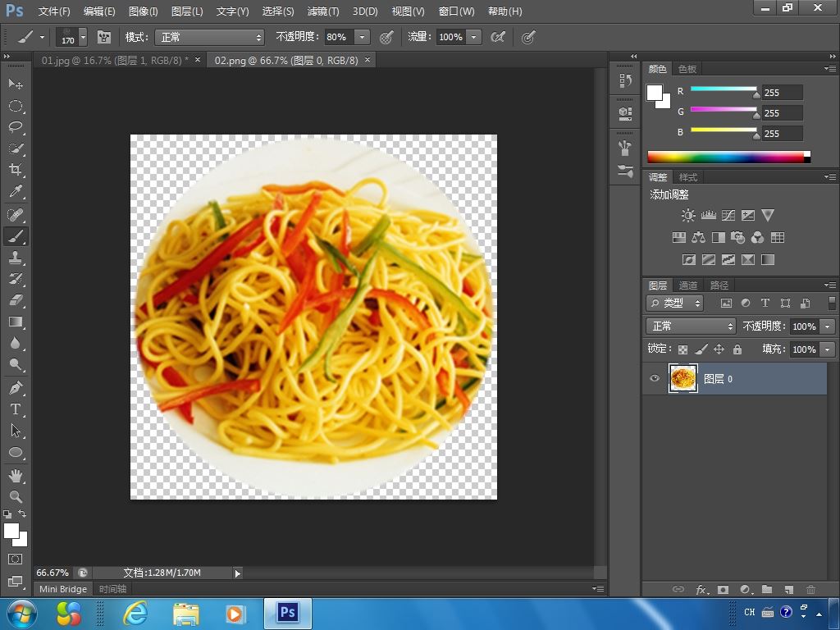Select the Gradient tool

pos(16,322)
